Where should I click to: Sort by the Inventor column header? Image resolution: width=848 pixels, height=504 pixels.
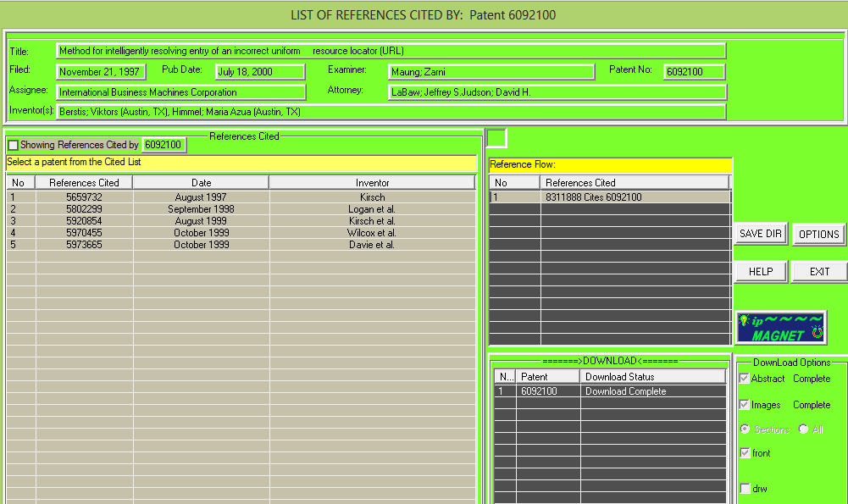pyautogui.click(x=372, y=183)
